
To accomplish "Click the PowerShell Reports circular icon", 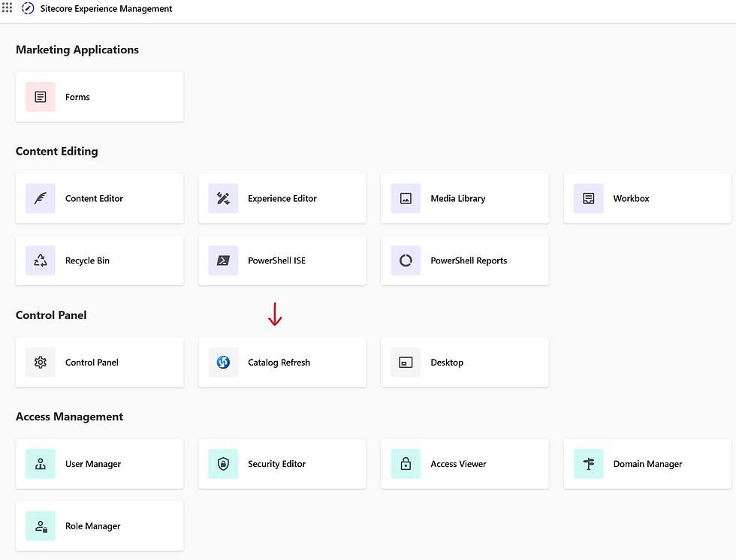I will (406, 260).
